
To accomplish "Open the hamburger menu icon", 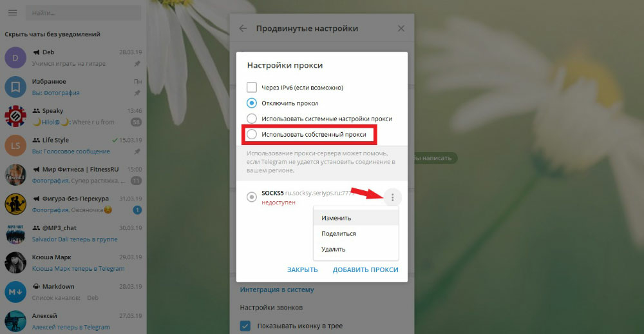I will pyautogui.click(x=13, y=13).
